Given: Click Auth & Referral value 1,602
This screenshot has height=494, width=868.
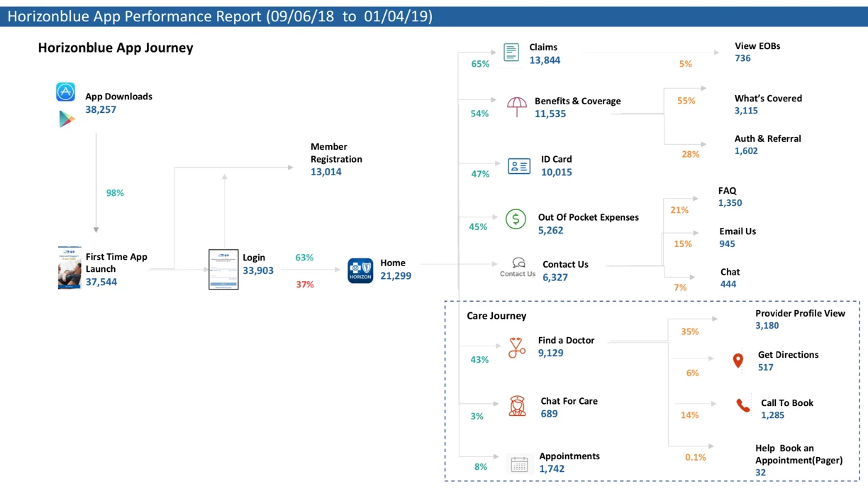Looking at the screenshot, I should [746, 150].
